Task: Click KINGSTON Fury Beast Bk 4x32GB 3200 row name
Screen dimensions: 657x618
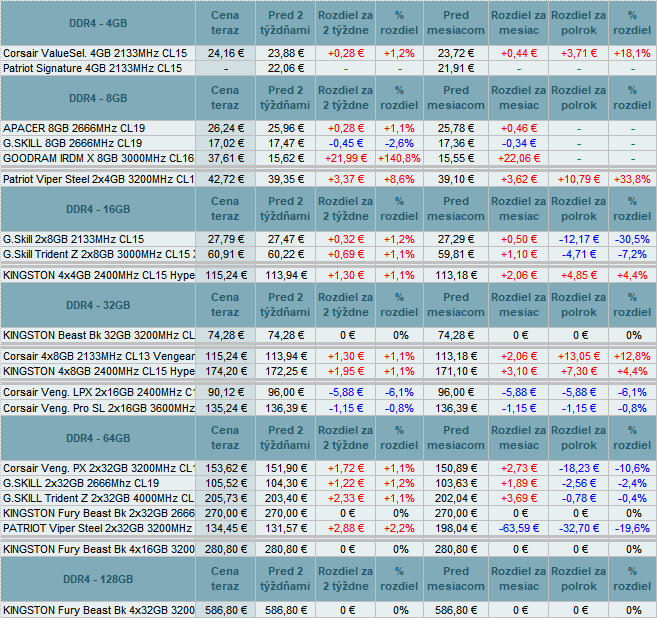Action: 98,610
